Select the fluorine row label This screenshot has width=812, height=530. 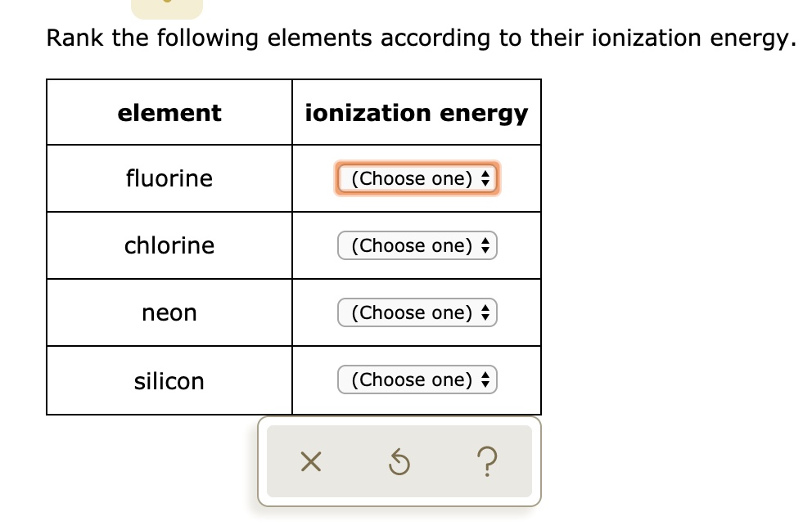pyautogui.click(x=169, y=178)
